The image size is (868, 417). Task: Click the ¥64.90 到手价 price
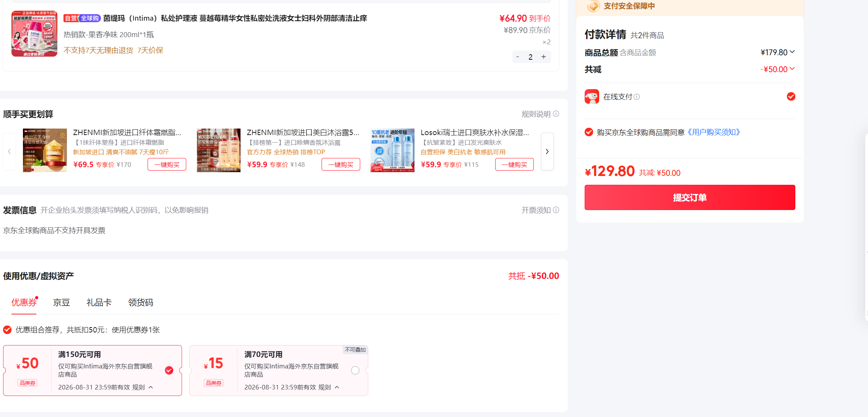(x=525, y=18)
